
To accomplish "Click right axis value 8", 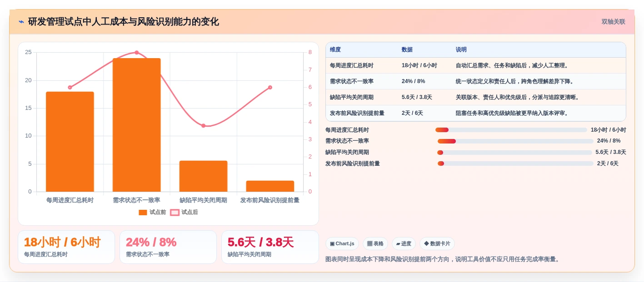I will 310,52.
